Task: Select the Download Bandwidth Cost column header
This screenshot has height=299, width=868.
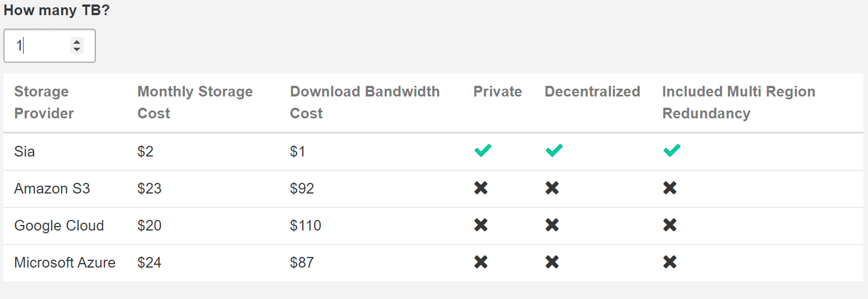Action: coord(364,102)
